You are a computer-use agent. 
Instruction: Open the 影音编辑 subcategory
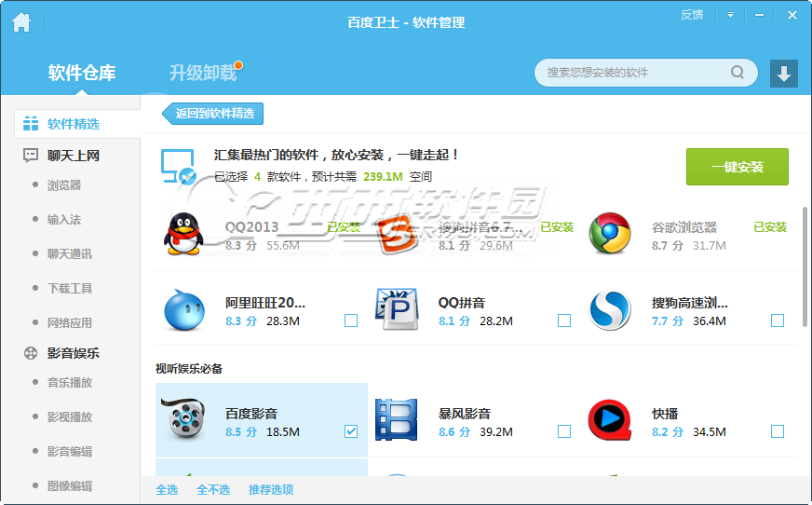[70, 452]
